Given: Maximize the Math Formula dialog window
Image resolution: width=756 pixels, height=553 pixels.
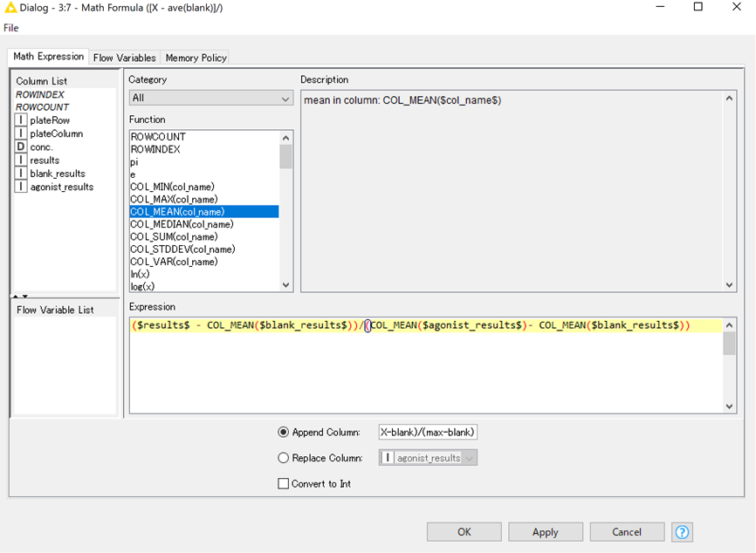Looking at the screenshot, I should pos(698,7).
